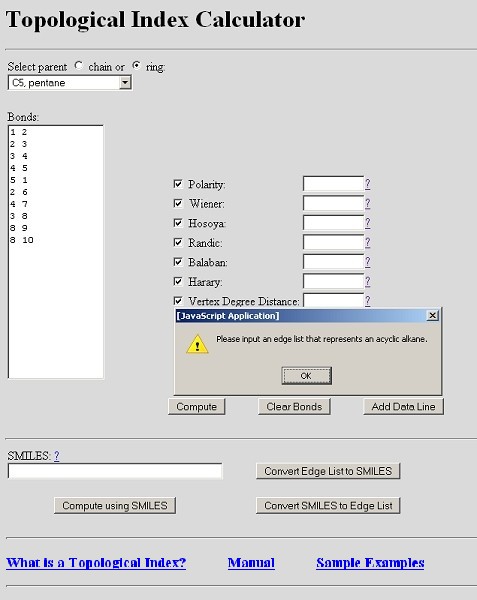Expand the C5, pentane dropdown
The height and width of the screenshot is (600, 477).
pos(125,83)
